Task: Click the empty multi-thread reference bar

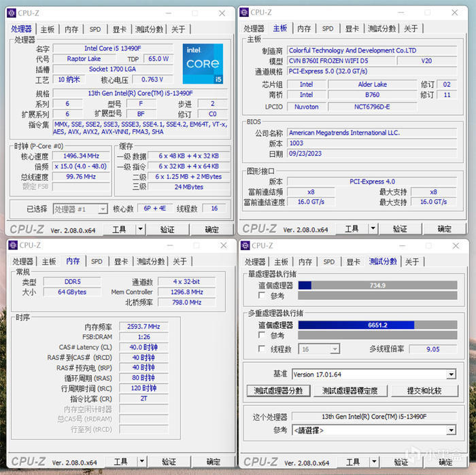Action: [377, 335]
